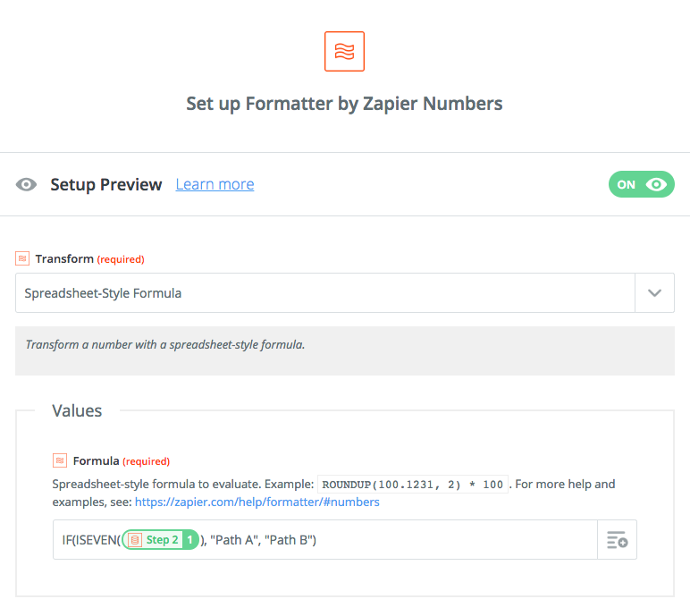Click the large Formatter by Zapier logo icon
This screenshot has width=690, height=616.
344,51
